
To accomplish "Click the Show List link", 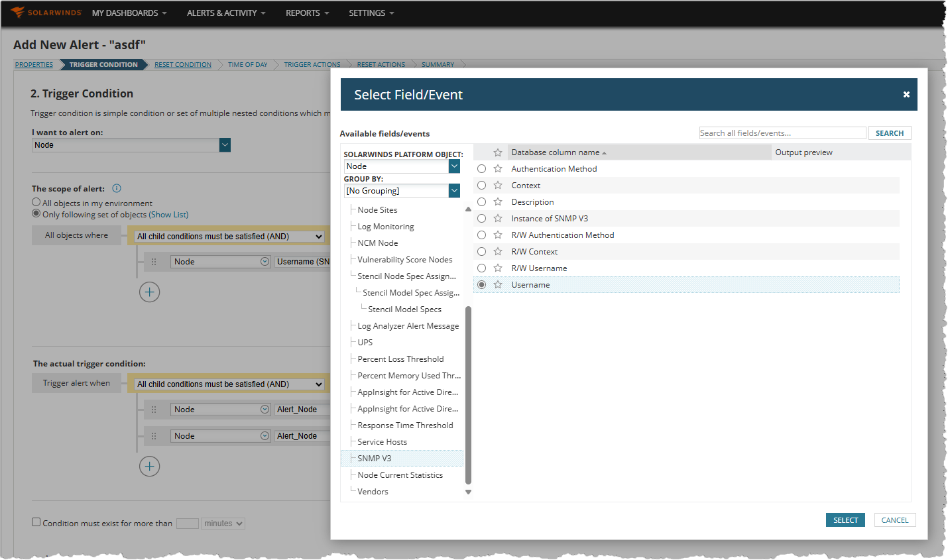I will [x=169, y=215].
